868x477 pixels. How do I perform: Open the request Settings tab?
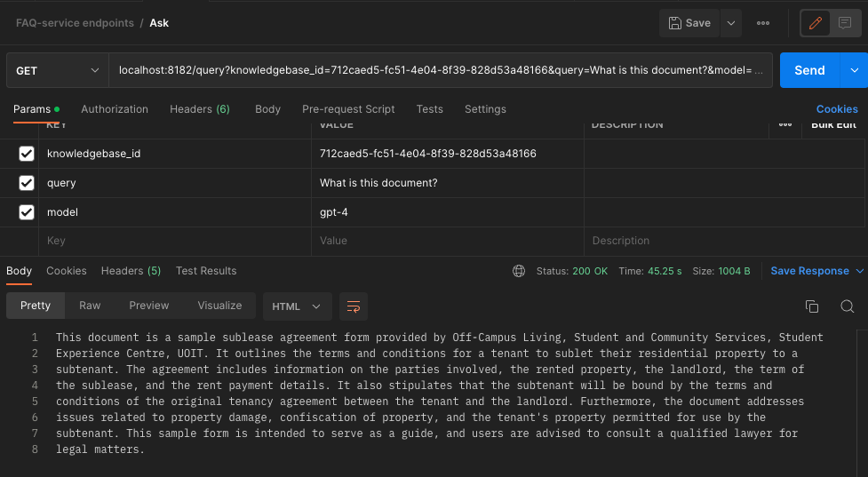coord(485,109)
